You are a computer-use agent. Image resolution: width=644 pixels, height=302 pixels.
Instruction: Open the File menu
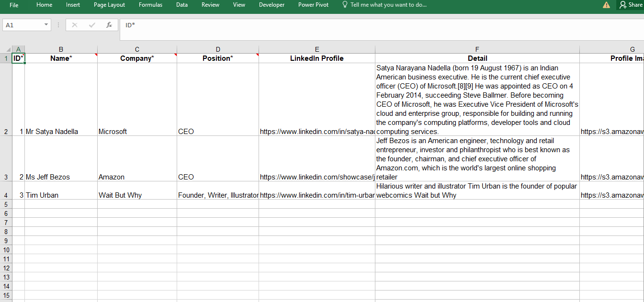pyautogui.click(x=14, y=5)
